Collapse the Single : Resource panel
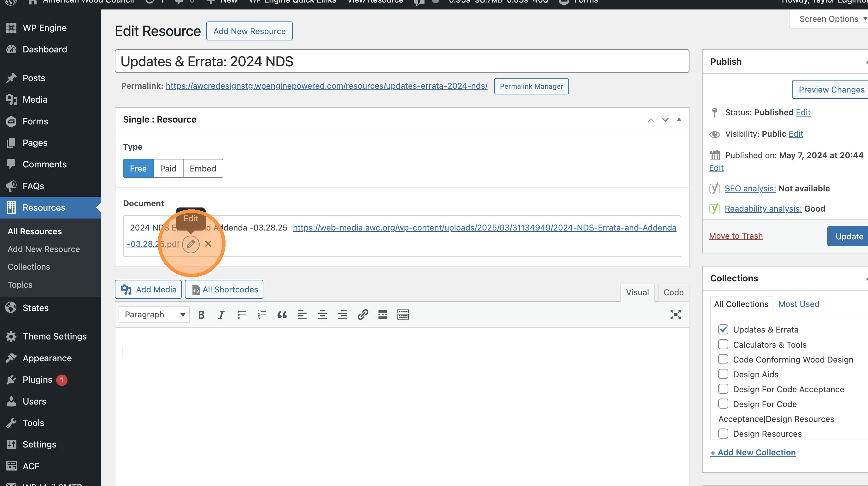This screenshot has height=486, width=868. [679, 120]
